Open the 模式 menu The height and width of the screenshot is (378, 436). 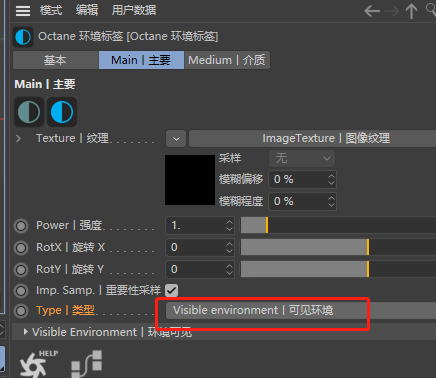tap(51, 10)
